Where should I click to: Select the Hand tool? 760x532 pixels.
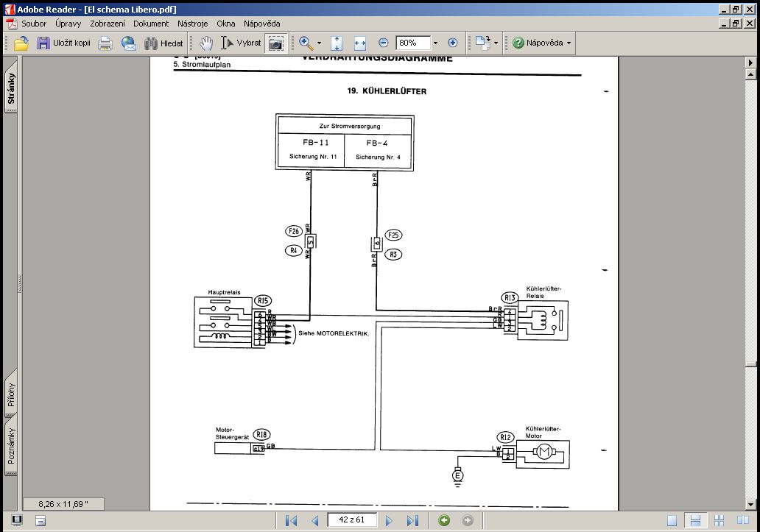[x=206, y=43]
